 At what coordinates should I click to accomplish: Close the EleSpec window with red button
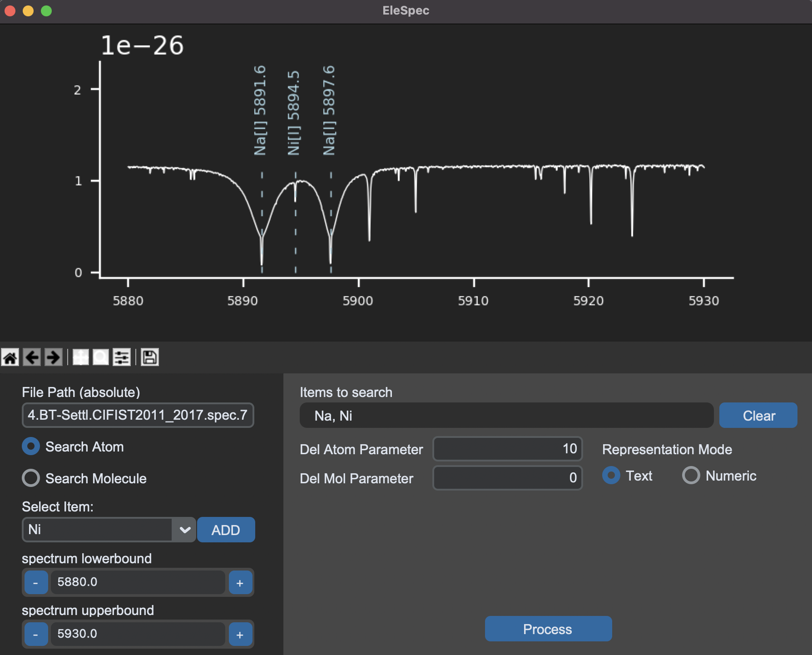coord(10,11)
